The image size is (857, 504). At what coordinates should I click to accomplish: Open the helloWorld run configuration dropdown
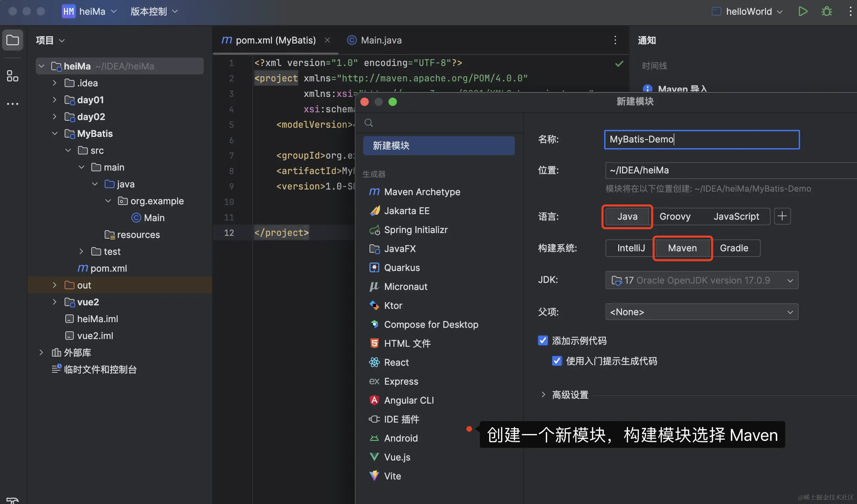point(748,11)
